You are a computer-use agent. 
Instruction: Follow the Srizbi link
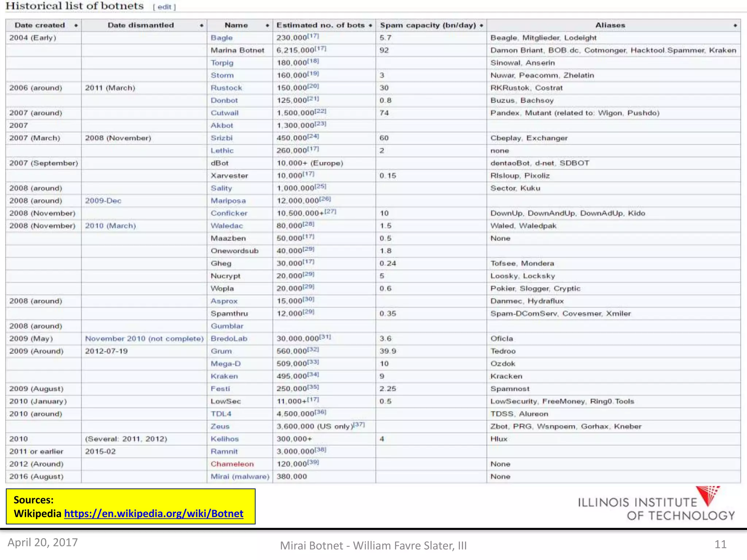[x=221, y=138]
